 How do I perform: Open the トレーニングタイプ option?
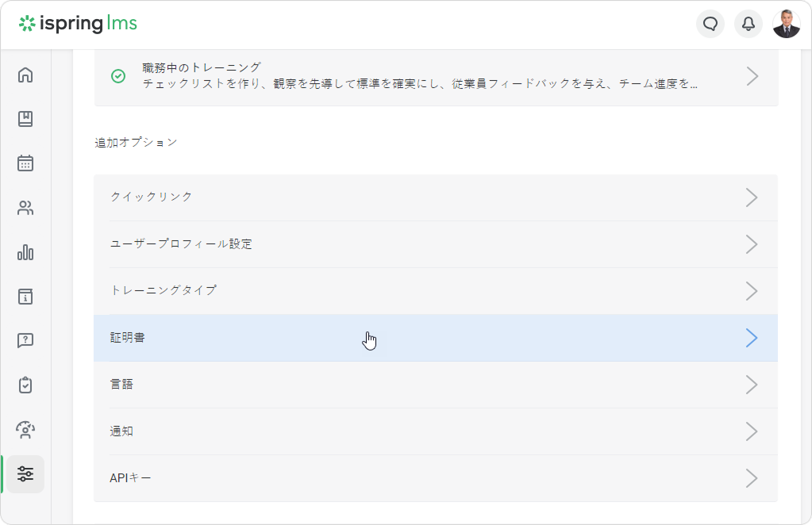pyautogui.click(x=164, y=290)
